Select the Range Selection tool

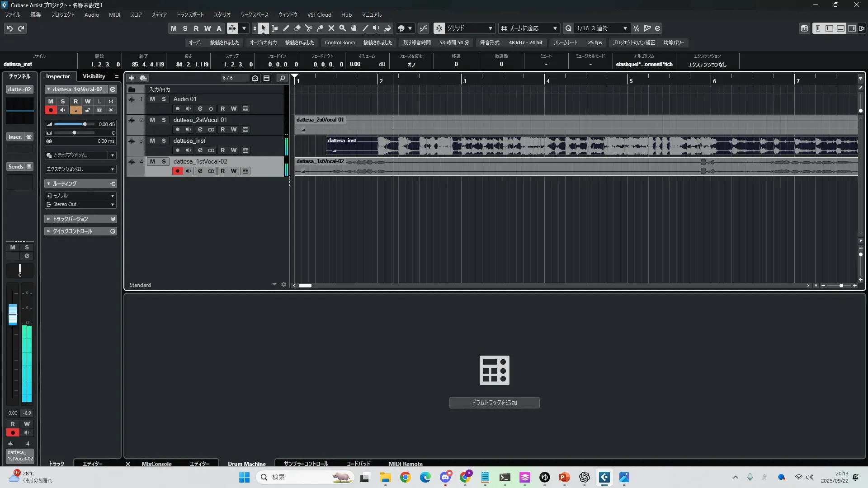(275, 28)
